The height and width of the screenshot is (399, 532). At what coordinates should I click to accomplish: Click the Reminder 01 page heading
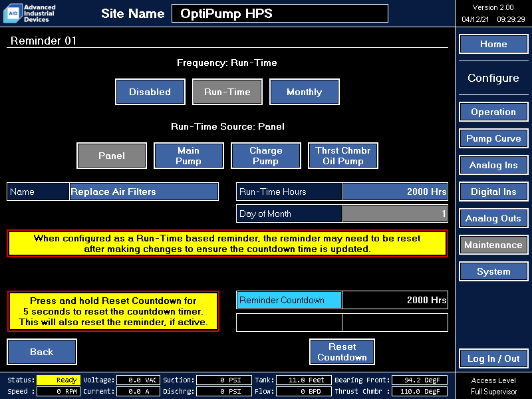[x=43, y=41]
